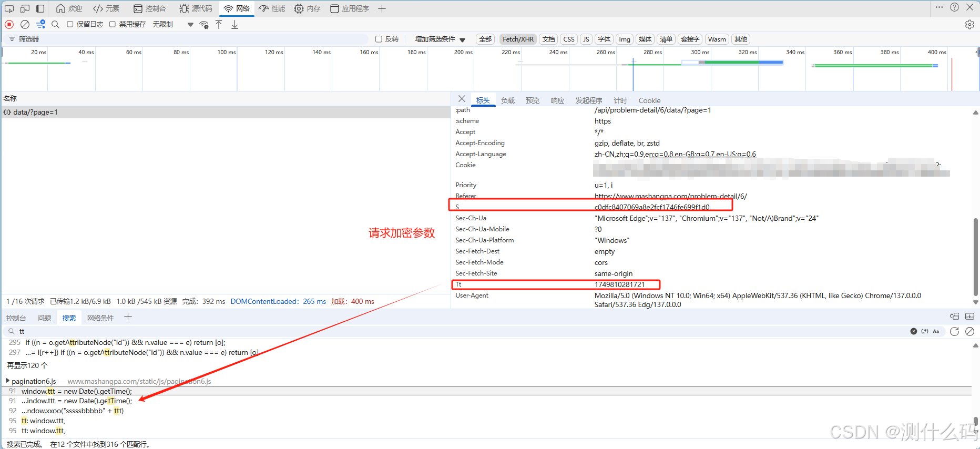The width and height of the screenshot is (980, 449).
Task: Select the Font type filter button
Action: (604, 39)
